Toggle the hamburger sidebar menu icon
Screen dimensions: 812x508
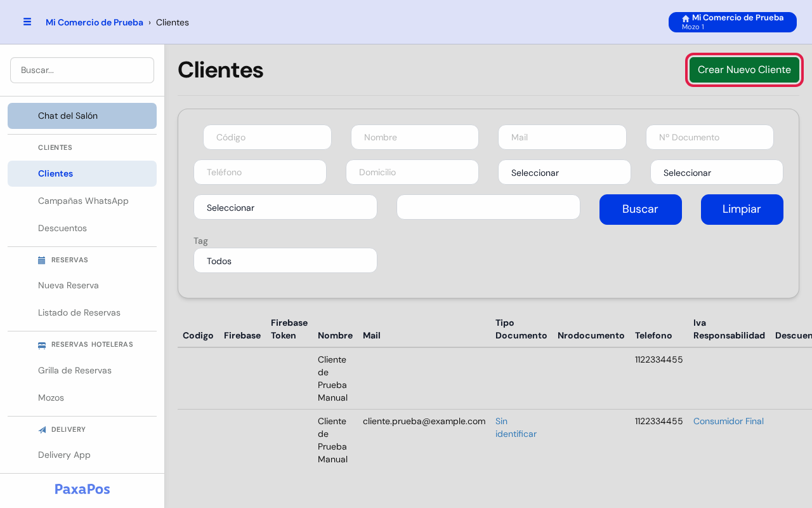[27, 22]
